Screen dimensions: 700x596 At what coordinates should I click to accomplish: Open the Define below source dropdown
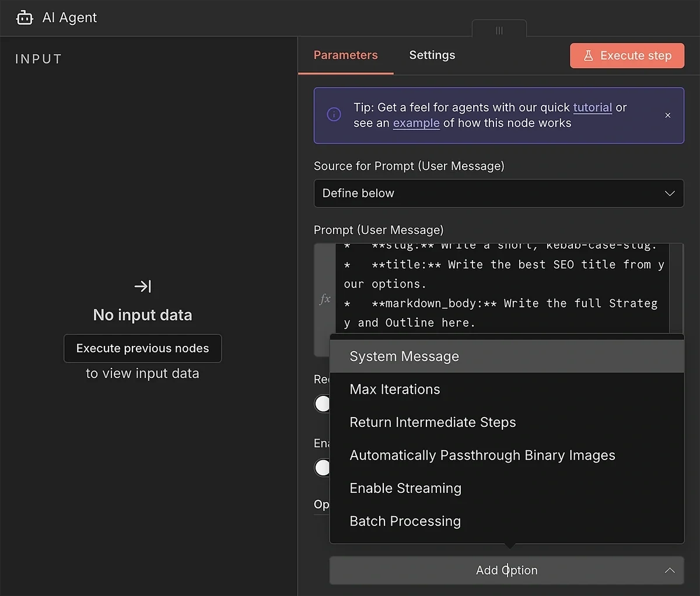(499, 193)
